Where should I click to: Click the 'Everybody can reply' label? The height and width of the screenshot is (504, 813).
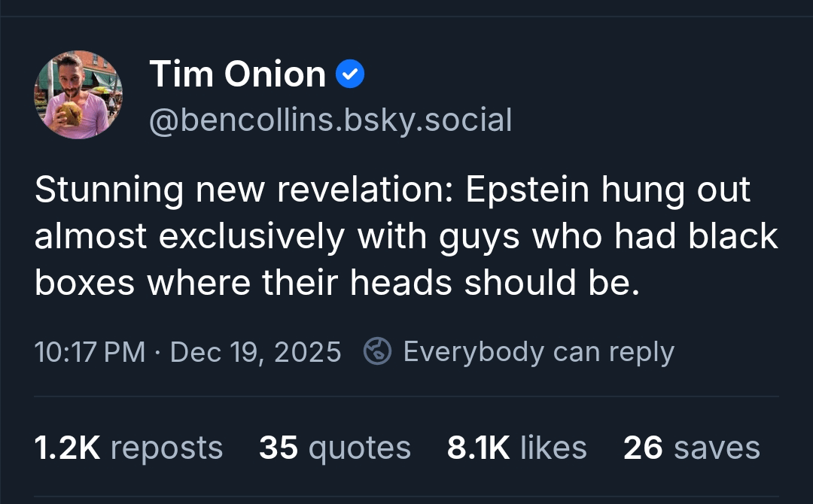538,351
